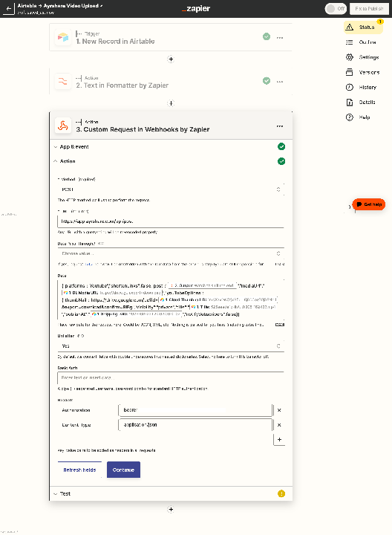Click the Help question mark icon
This screenshot has width=392, height=535.
pyautogui.click(x=350, y=117)
